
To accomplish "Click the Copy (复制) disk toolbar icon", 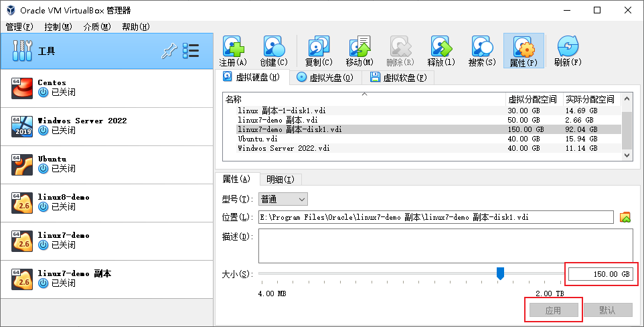I will tap(319, 51).
